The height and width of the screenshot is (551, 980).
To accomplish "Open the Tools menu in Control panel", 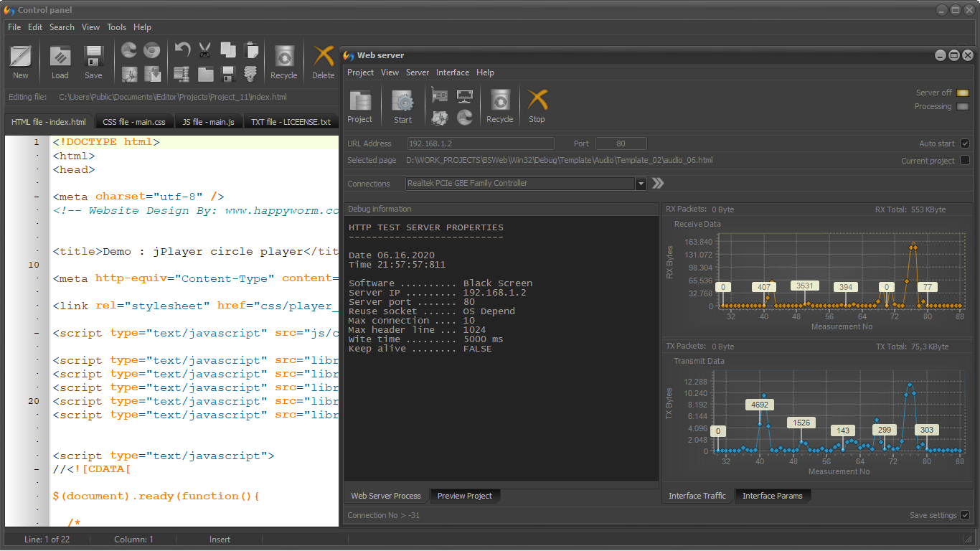I will click(116, 27).
